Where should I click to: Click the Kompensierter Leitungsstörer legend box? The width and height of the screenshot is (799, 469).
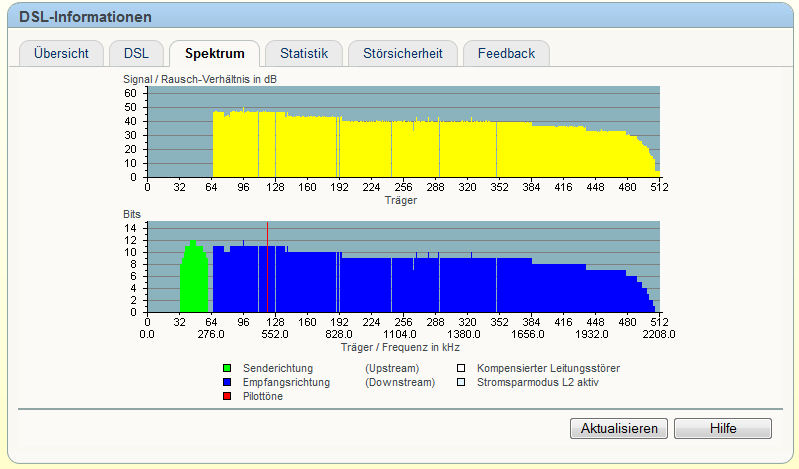tap(461, 368)
